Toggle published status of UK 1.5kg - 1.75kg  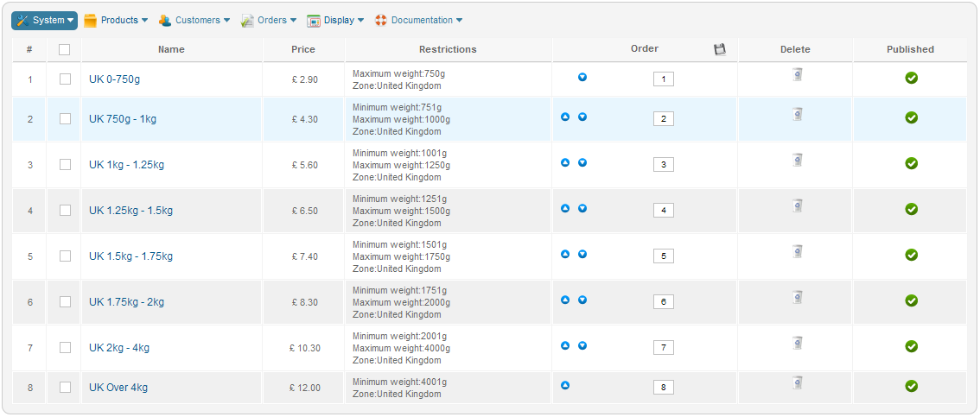pos(911,255)
